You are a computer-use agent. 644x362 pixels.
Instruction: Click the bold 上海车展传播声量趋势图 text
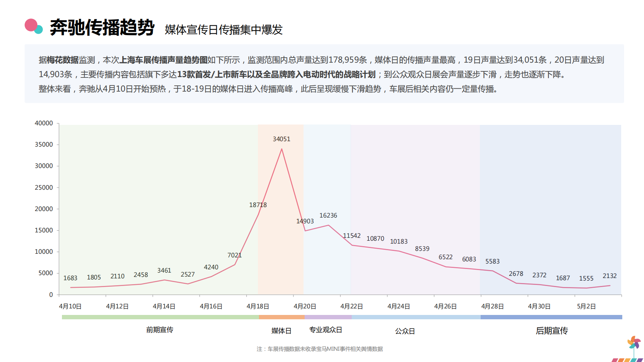coord(163,60)
